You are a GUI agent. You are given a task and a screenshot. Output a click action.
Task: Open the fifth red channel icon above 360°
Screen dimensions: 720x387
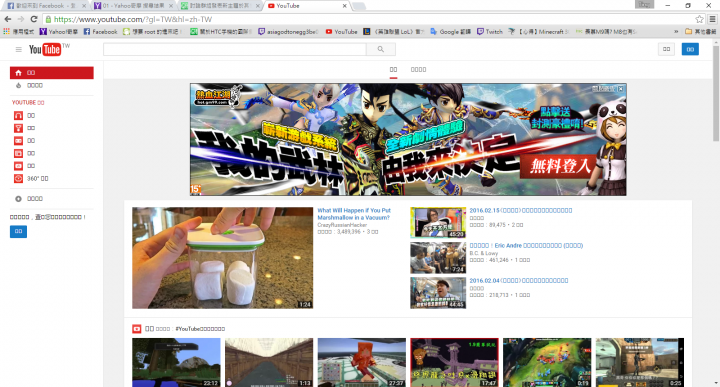tap(18, 166)
